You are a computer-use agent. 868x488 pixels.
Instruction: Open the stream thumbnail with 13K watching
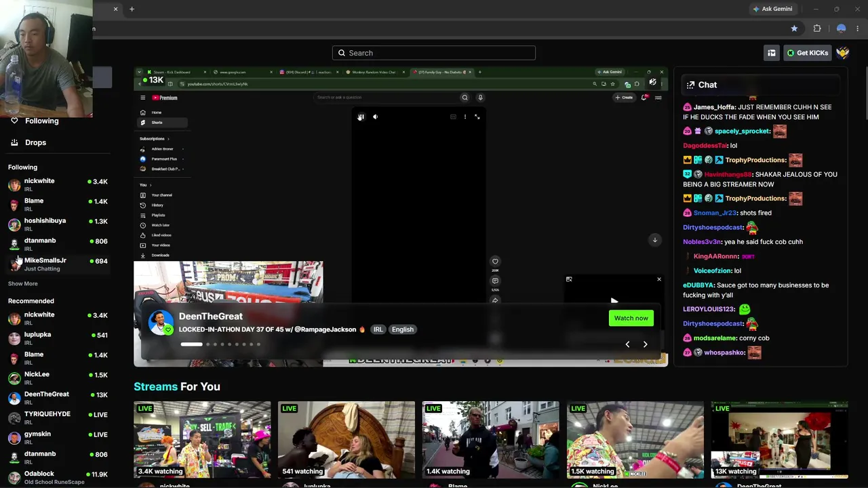coord(780,440)
